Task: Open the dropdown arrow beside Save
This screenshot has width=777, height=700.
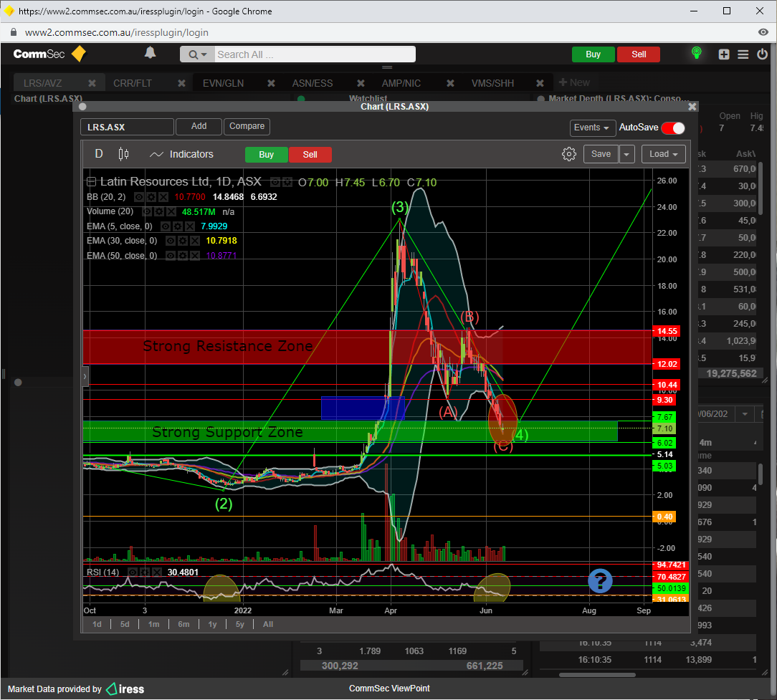Action: [627, 154]
